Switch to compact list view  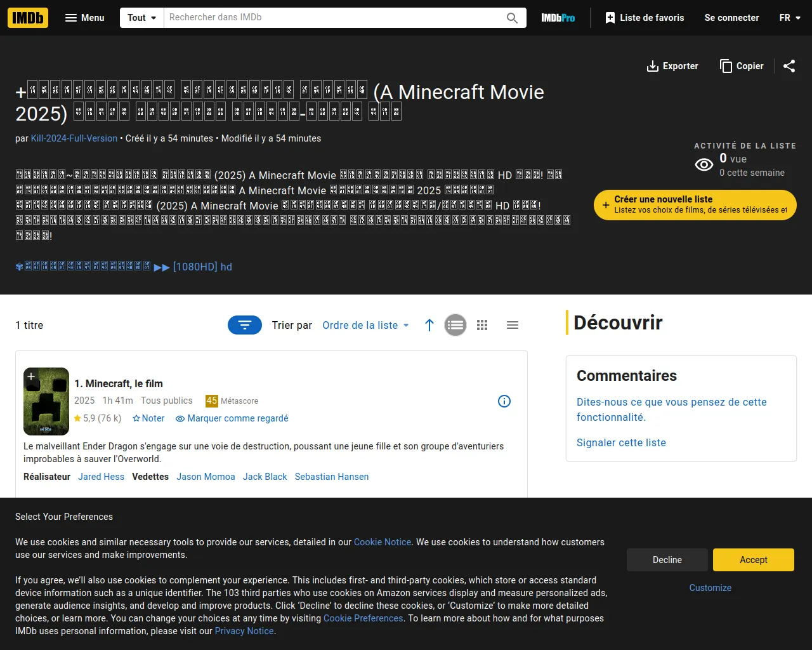click(513, 325)
